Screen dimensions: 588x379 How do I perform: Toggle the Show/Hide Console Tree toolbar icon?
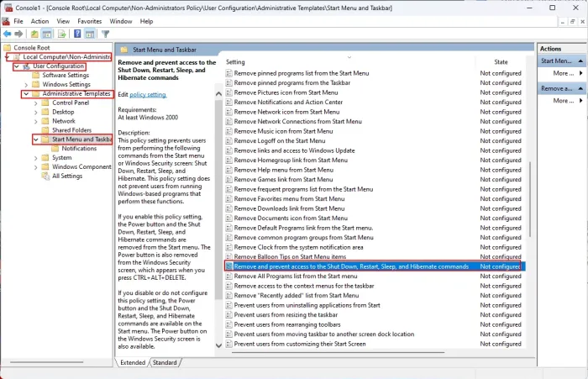47,34
